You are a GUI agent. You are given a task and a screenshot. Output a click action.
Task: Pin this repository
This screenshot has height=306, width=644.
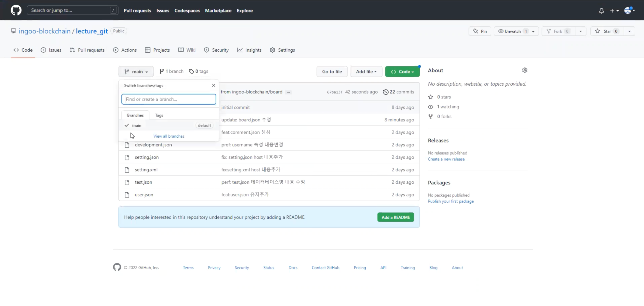point(480,31)
